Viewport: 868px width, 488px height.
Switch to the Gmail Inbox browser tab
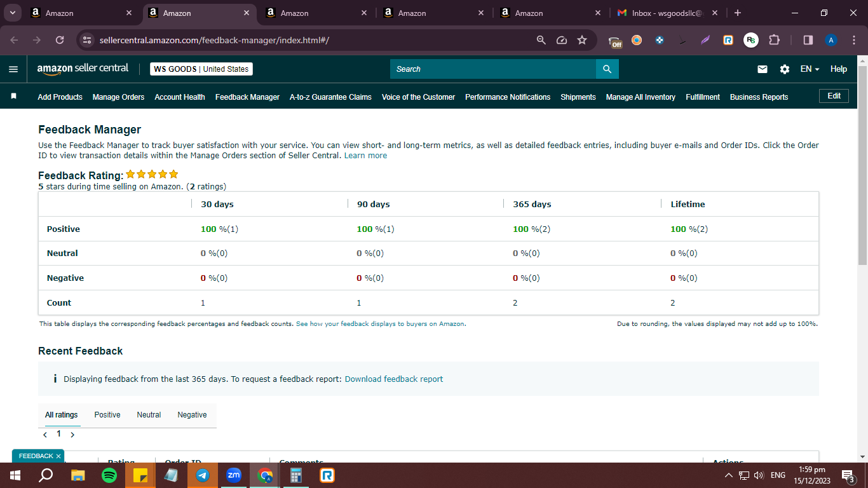pos(668,13)
